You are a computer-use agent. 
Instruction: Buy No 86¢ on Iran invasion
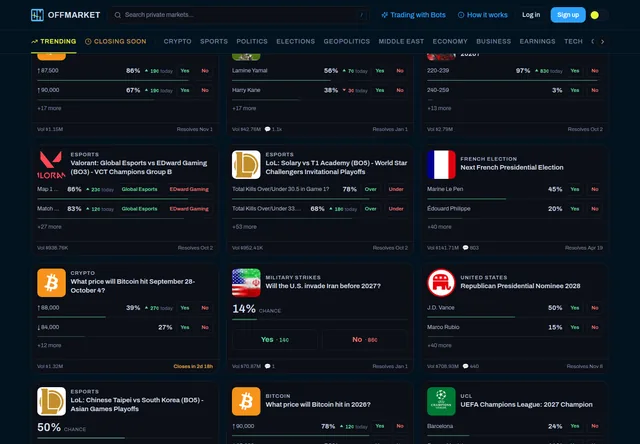pyautogui.click(x=364, y=340)
